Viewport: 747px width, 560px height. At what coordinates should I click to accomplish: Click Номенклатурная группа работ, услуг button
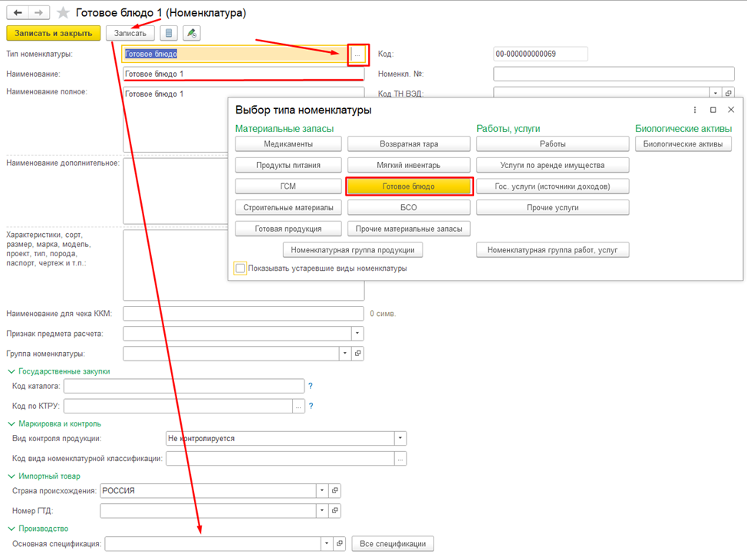click(x=553, y=250)
